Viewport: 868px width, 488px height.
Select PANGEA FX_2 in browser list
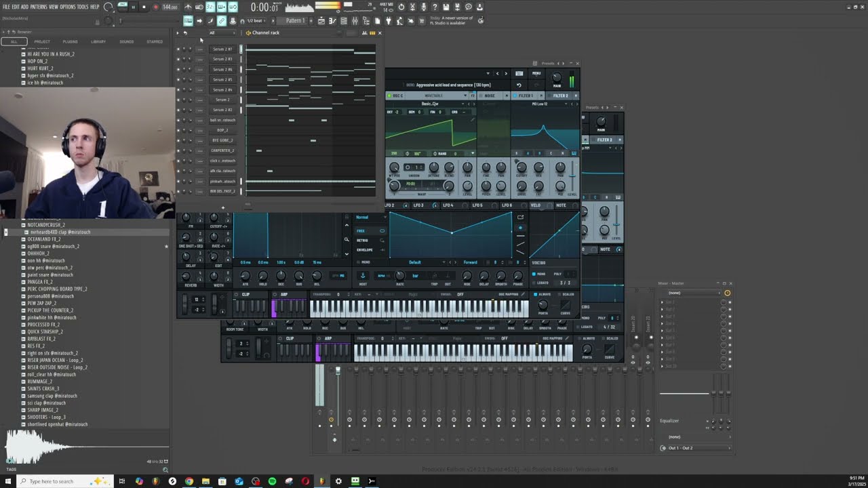(x=40, y=282)
